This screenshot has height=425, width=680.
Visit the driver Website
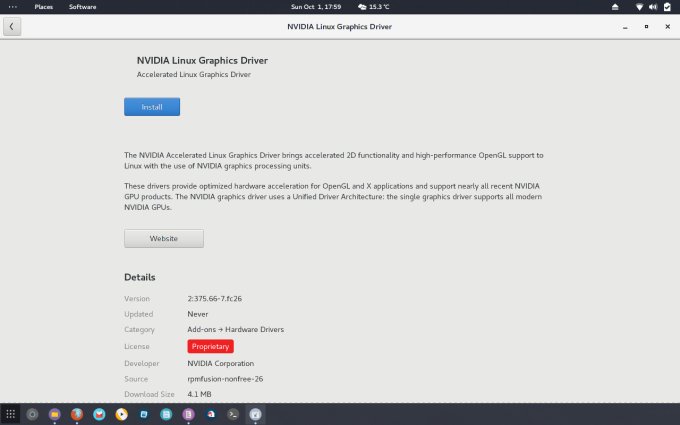(x=163, y=239)
